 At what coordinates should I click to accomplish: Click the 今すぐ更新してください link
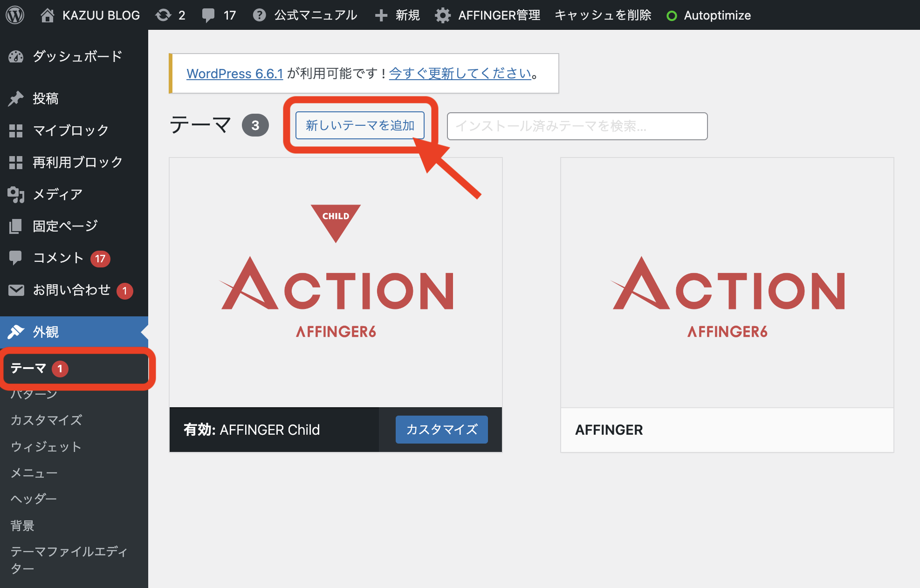point(460,74)
